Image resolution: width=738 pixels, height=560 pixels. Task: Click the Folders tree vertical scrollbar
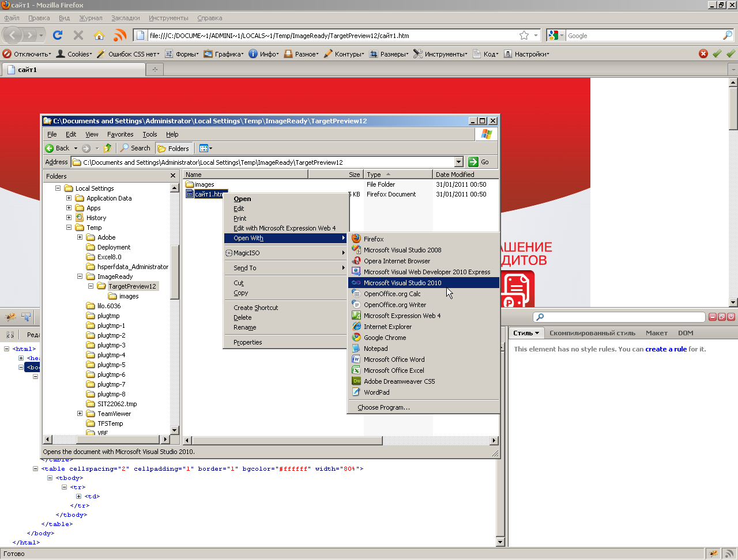175,271
